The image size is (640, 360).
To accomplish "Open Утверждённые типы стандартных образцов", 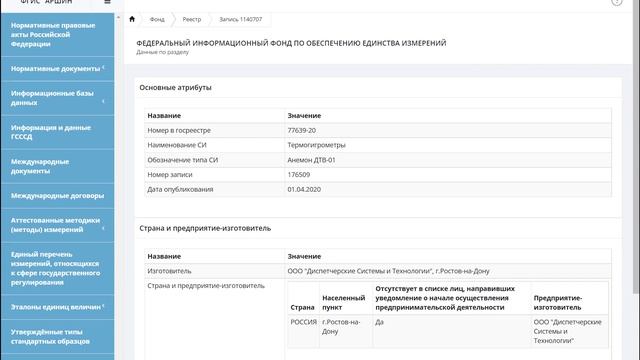I will pyautogui.click(x=58, y=337).
